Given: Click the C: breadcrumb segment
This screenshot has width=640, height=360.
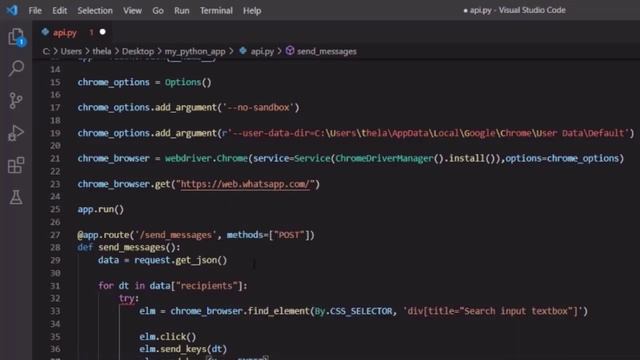Looking at the screenshot, I should click(46, 51).
